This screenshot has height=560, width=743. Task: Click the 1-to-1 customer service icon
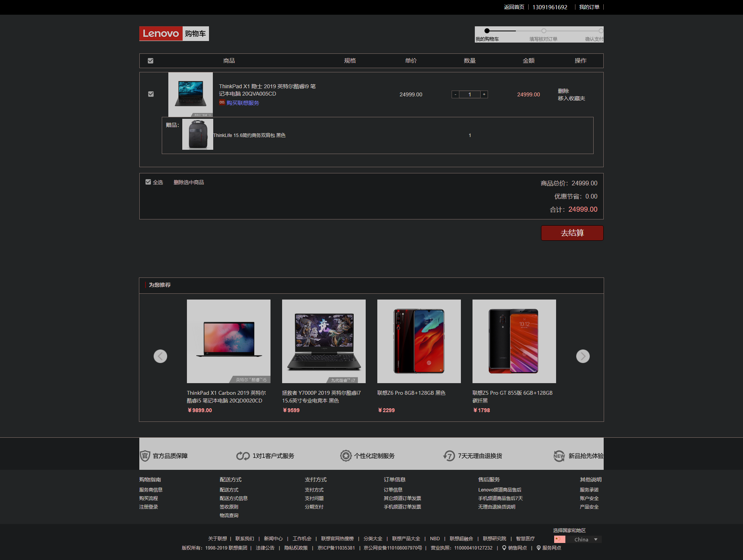tap(243, 456)
